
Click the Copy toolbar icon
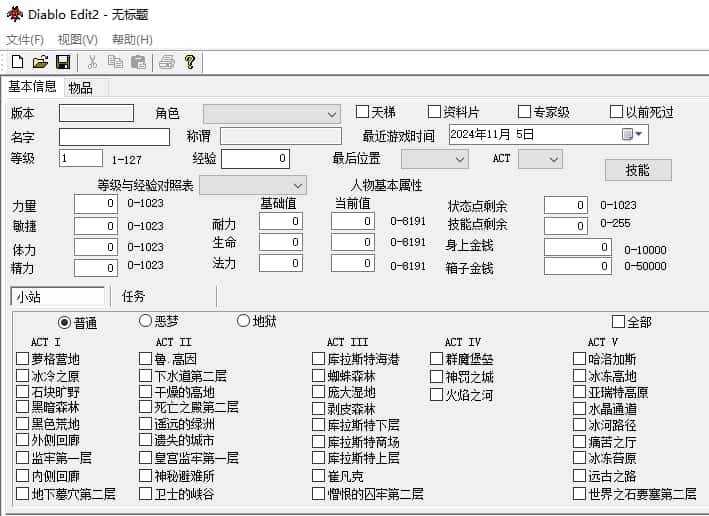[x=115, y=62]
